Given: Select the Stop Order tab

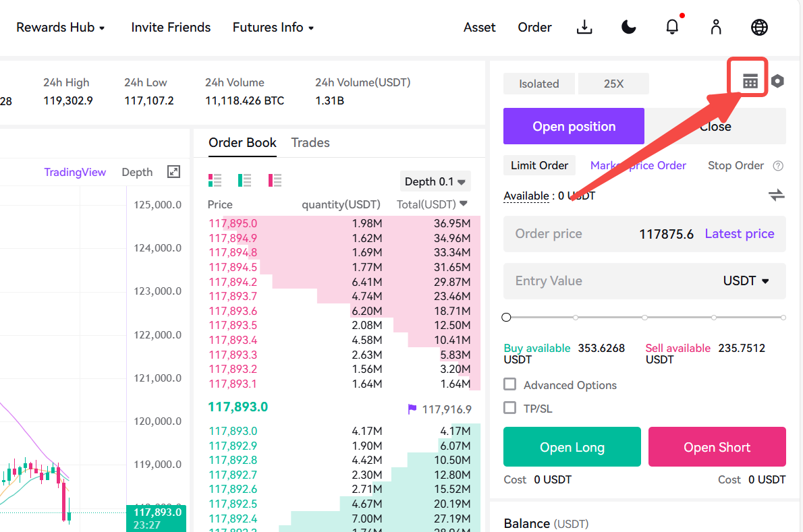Looking at the screenshot, I should (x=736, y=165).
